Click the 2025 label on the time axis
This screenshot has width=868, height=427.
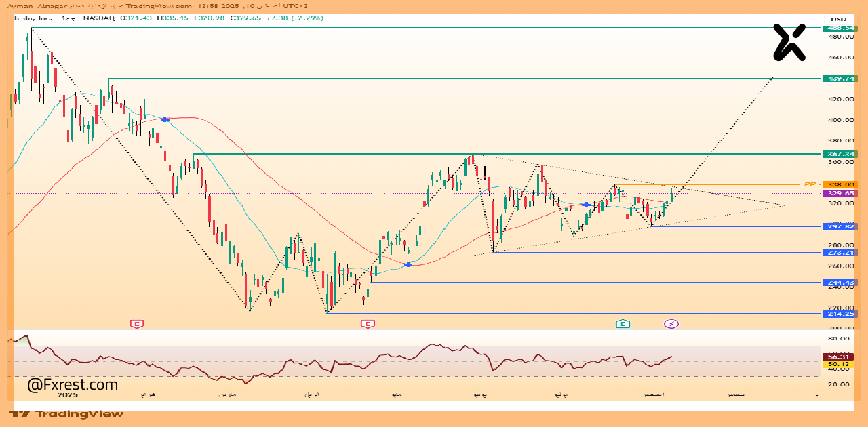[68, 394]
